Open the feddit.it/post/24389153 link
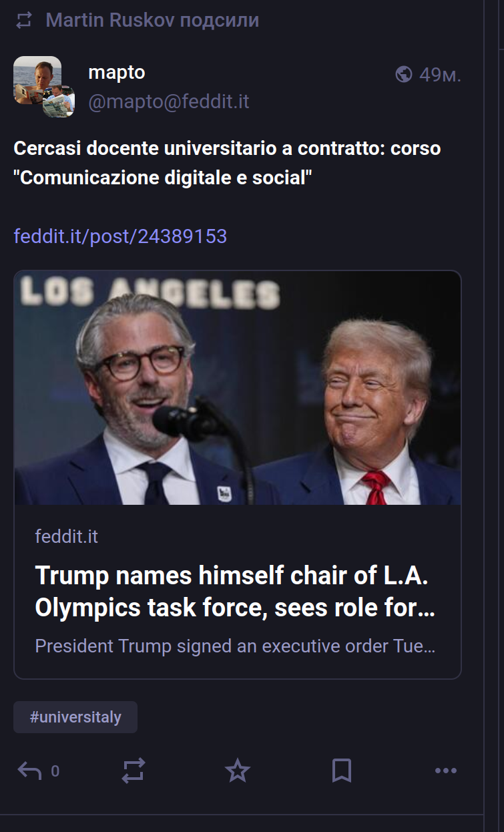Viewport: 504px width, 832px height. [x=120, y=236]
